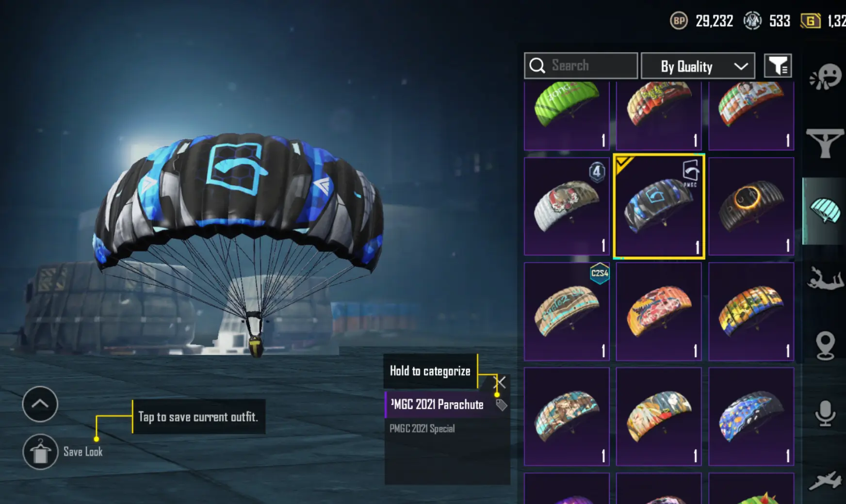The image size is (846, 504).
Task: Click the Search input field
Action: [x=581, y=65]
